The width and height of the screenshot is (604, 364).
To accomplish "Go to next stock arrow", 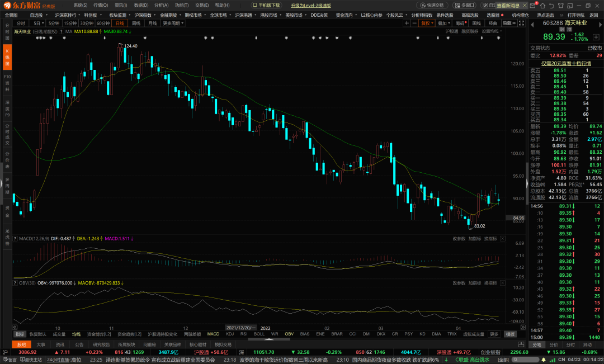I will (600, 24).
